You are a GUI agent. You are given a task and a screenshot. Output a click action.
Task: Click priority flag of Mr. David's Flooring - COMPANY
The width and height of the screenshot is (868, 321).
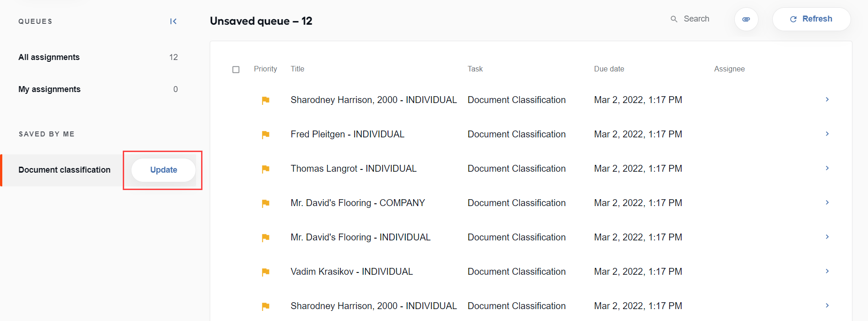point(265,203)
